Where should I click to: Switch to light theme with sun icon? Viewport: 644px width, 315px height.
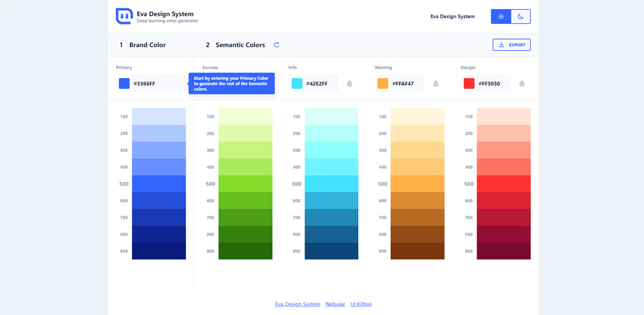click(501, 17)
